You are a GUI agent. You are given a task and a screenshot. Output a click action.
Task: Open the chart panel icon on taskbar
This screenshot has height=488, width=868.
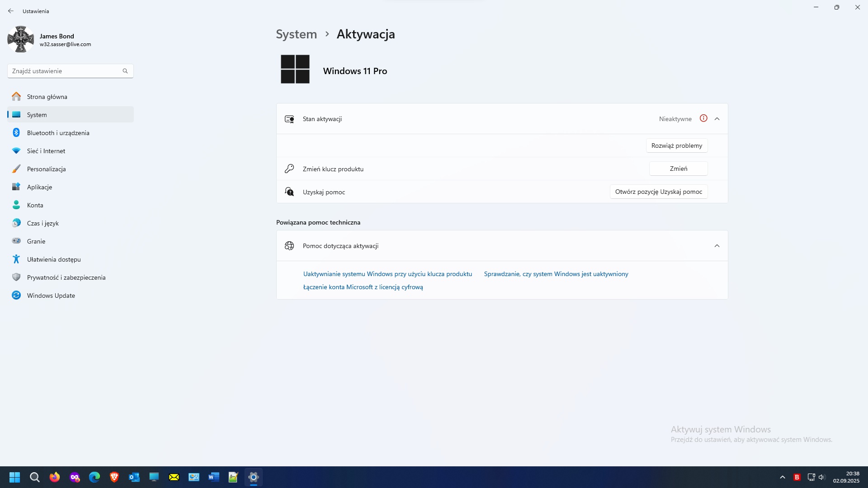pyautogui.click(x=194, y=477)
